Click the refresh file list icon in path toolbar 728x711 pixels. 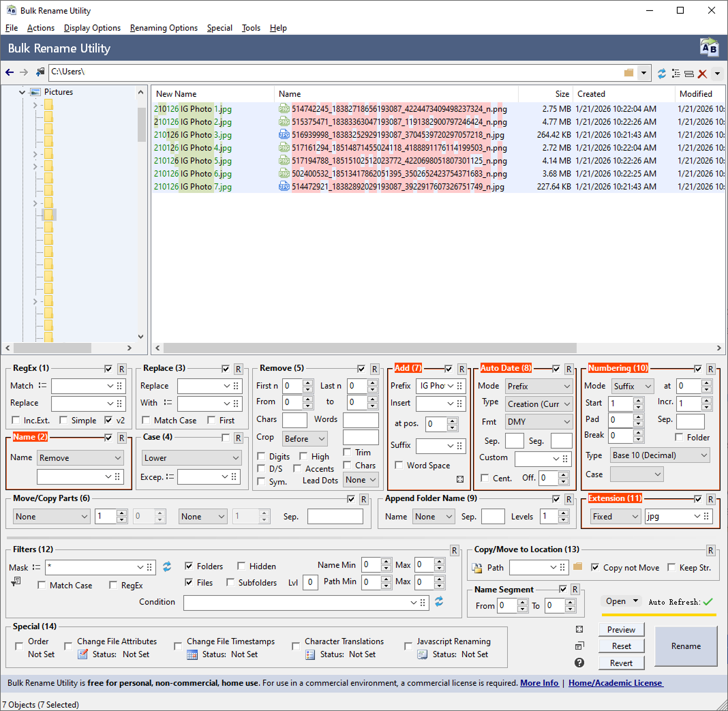(662, 73)
